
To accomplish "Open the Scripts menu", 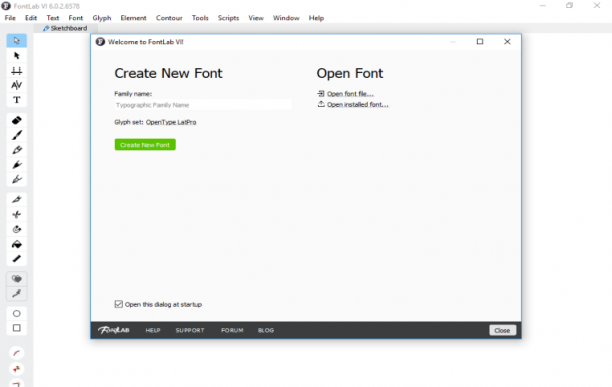I will [228, 18].
